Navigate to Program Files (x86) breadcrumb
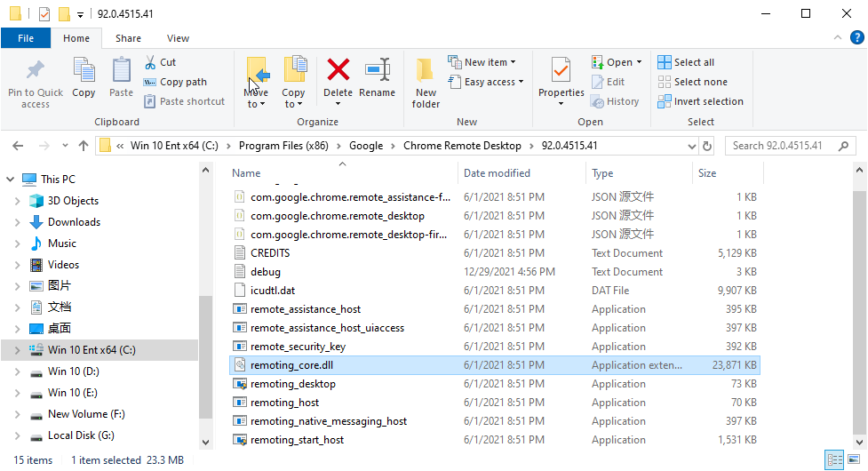 point(283,146)
